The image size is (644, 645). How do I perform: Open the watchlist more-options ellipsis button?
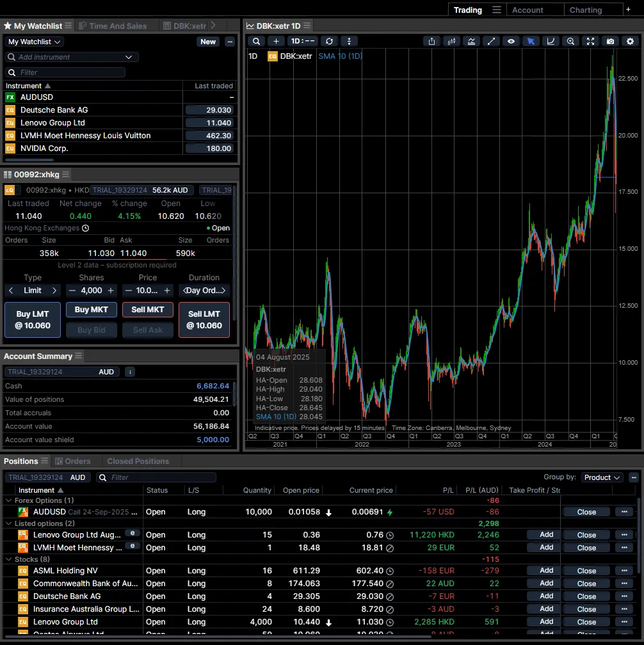click(230, 42)
